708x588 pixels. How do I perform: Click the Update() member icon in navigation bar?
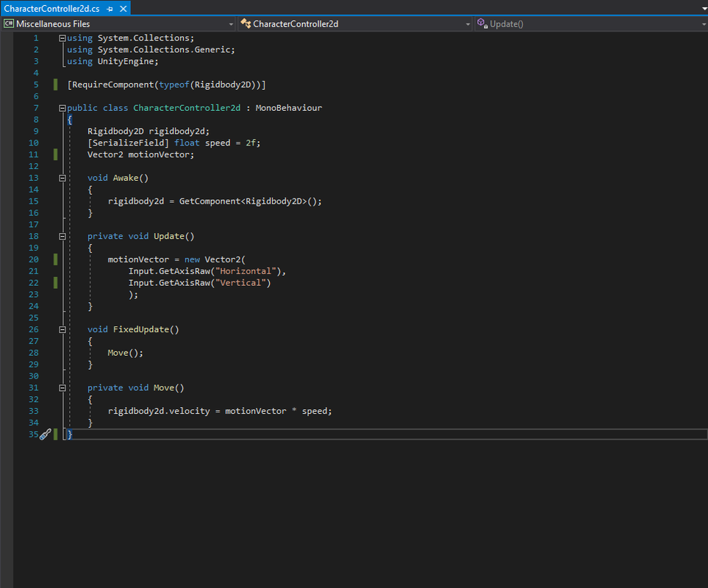pyautogui.click(x=482, y=24)
